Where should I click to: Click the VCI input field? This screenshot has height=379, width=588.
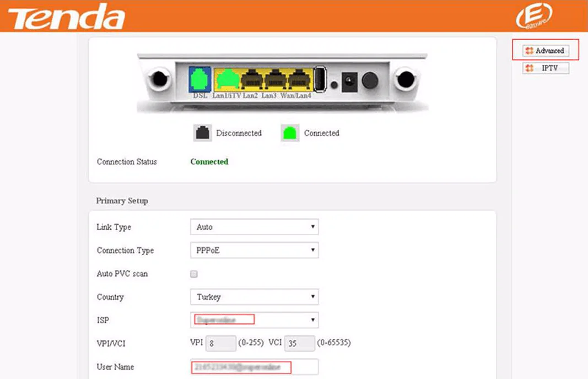click(x=300, y=343)
